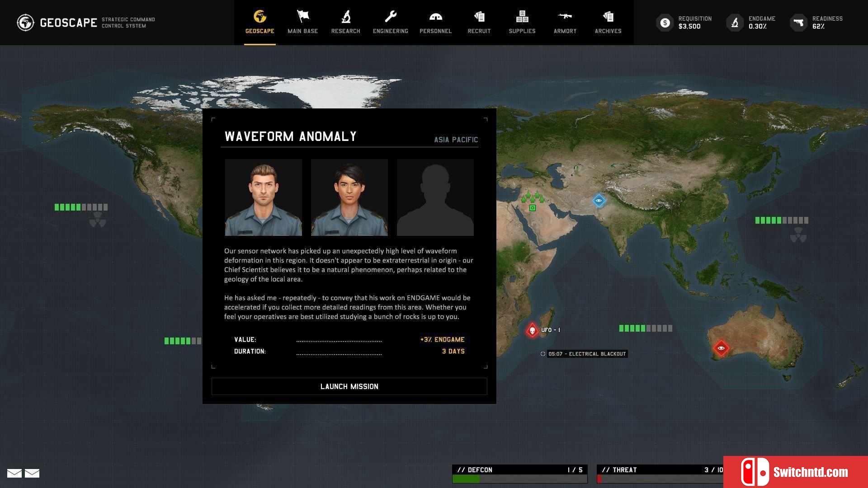Open the Archives tab
The image size is (868, 488).
click(608, 22)
